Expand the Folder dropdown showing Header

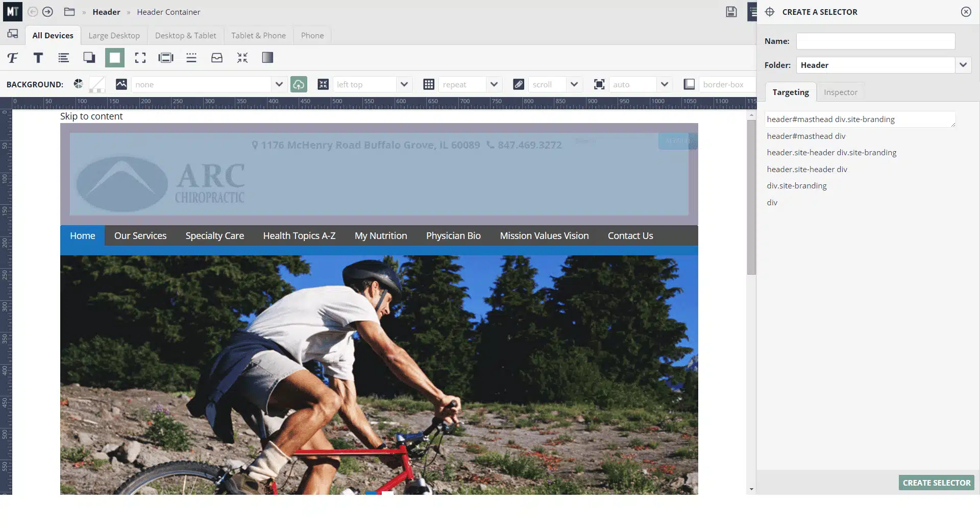(x=963, y=65)
